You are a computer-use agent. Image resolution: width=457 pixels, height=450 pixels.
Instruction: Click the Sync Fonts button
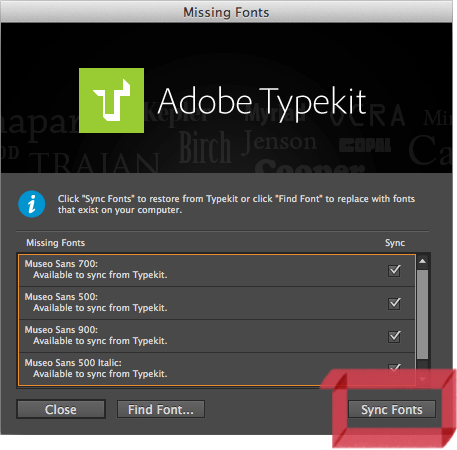coord(392,409)
